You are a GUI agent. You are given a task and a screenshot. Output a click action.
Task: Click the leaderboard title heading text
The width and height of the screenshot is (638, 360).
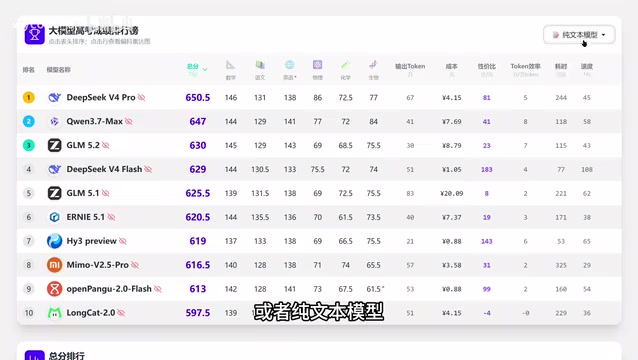(x=94, y=31)
